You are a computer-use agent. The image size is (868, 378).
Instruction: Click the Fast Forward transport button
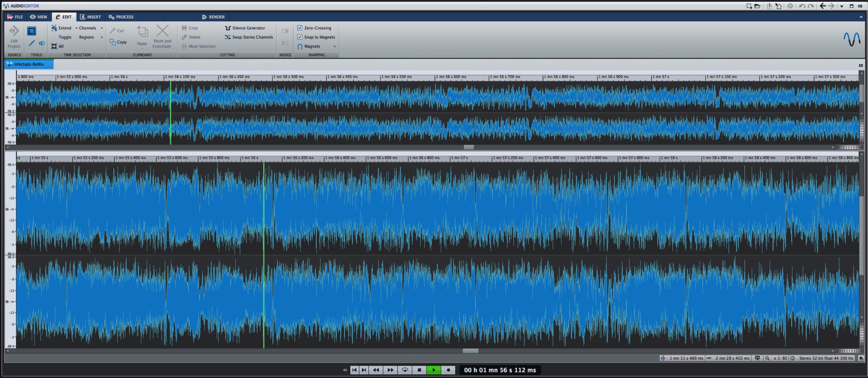click(390, 370)
